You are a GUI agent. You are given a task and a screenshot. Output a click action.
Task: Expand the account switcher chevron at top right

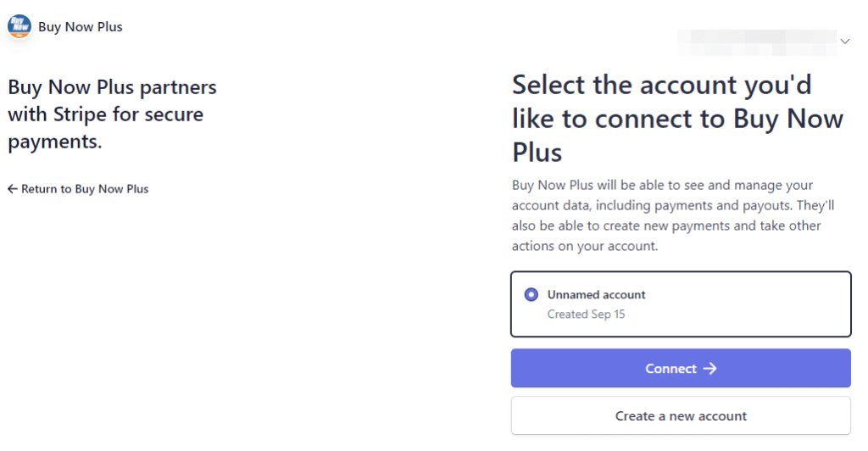[x=845, y=42]
